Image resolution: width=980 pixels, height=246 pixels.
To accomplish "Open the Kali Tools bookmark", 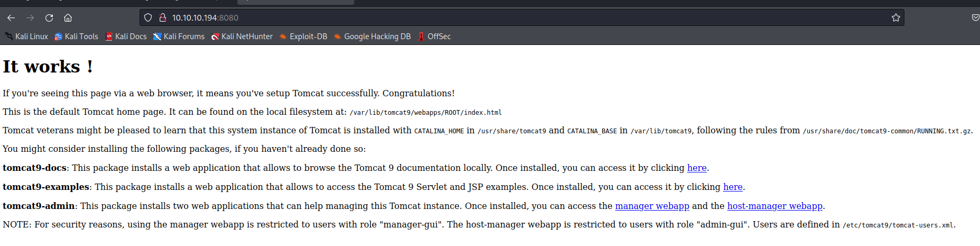I will coord(77,37).
